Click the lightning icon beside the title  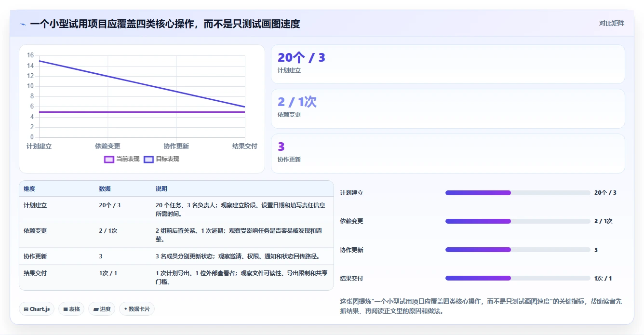(x=23, y=24)
